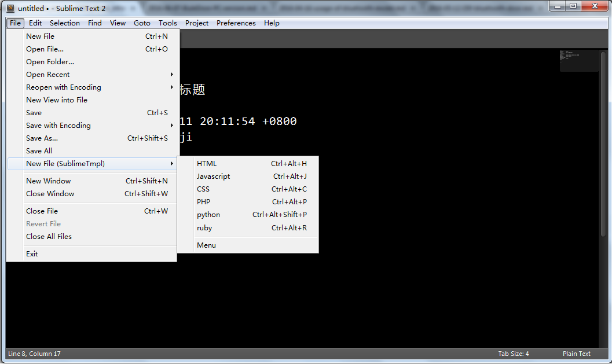Choose Open Folder... entry
612x364 pixels.
point(92,62)
